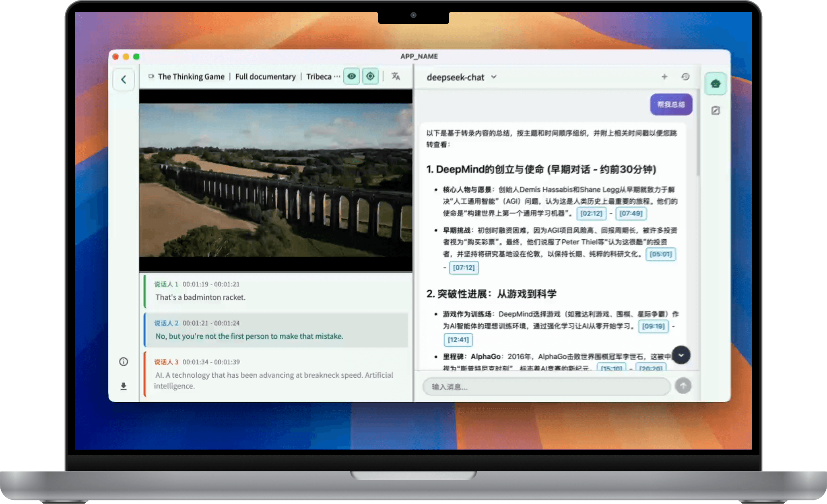827x504 pixels.
Task: Click the green AI assistant robot icon
Action: pos(715,84)
